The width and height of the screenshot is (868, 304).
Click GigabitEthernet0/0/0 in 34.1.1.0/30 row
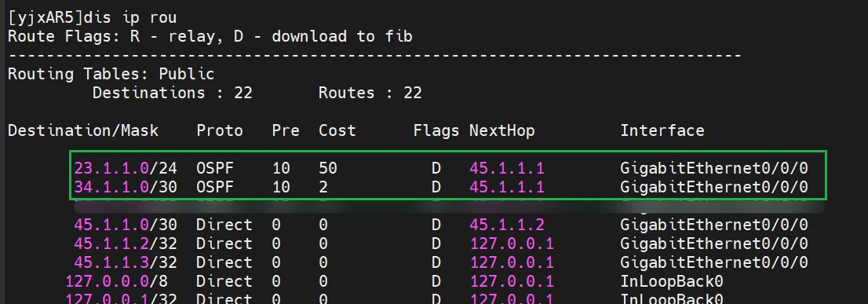[x=714, y=187]
